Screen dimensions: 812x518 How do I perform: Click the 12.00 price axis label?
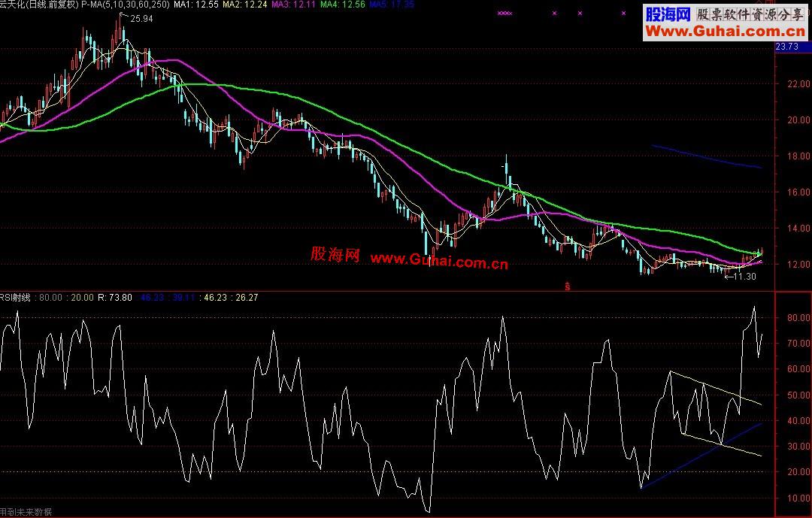point(798,264)
